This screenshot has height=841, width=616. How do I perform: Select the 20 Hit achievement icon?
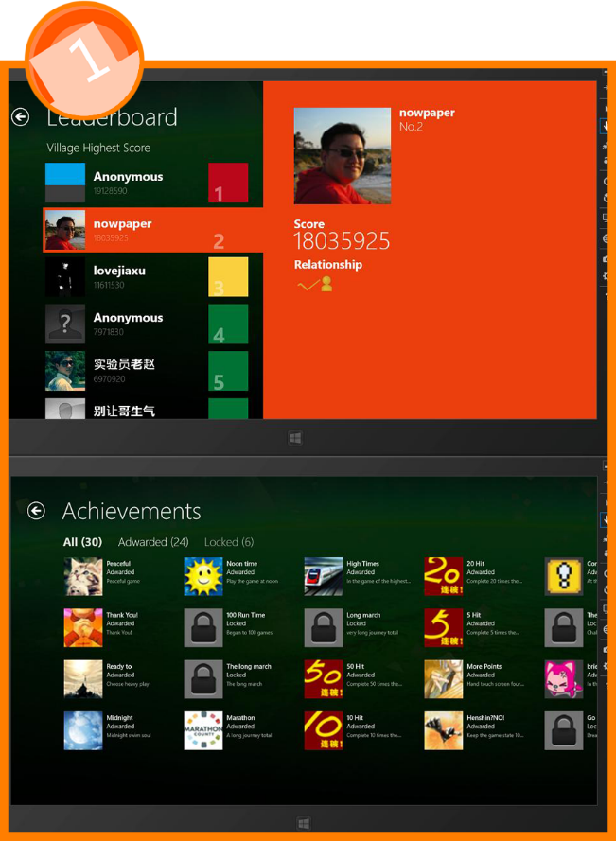point(444,576)
